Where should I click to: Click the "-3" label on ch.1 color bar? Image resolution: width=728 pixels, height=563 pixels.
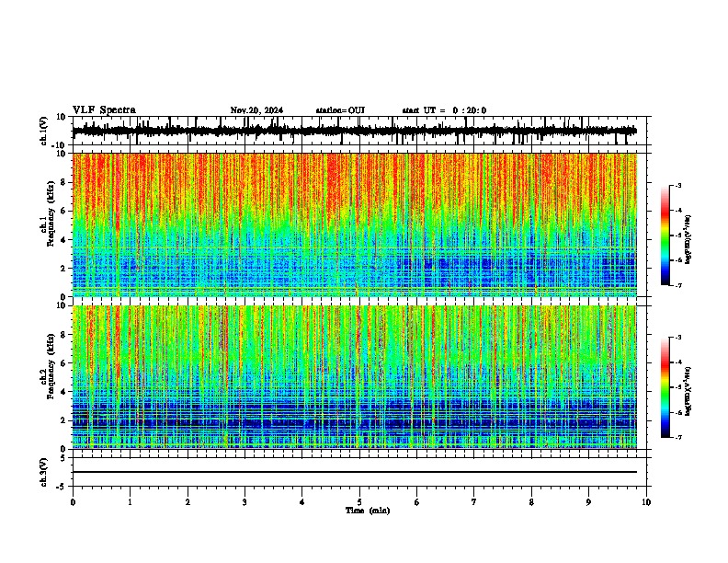click(677, 185)
